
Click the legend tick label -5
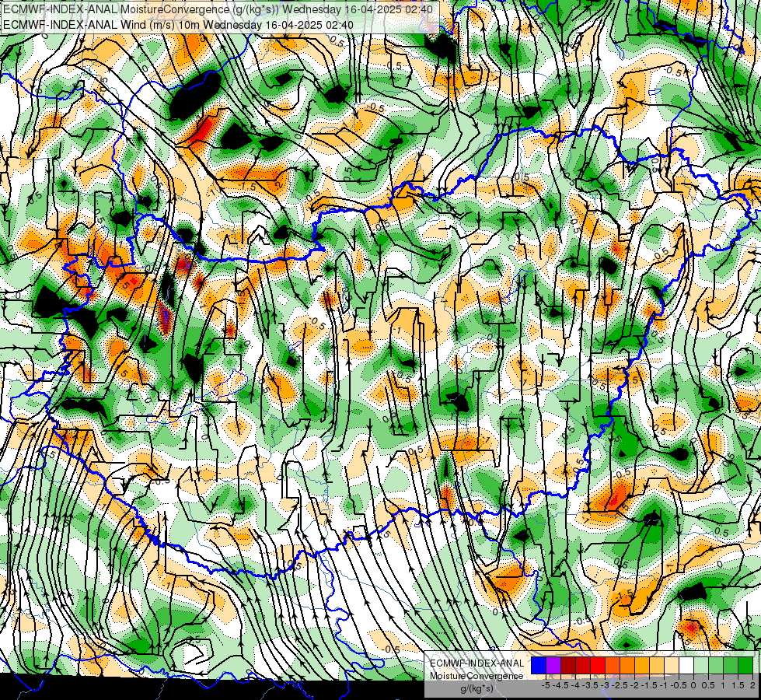pyautogui.click(x=546, y=685)
